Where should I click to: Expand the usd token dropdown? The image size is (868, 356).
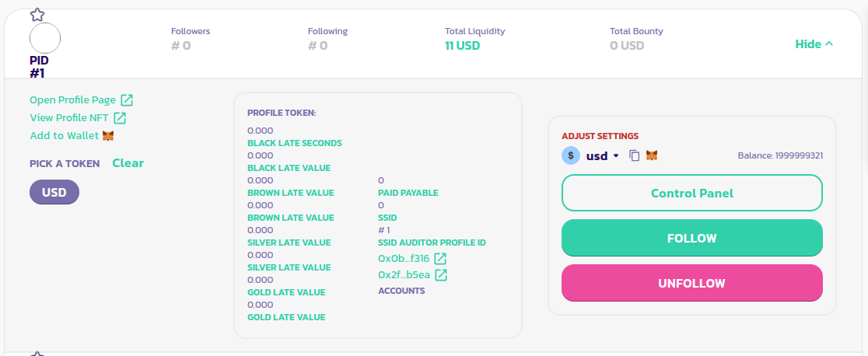tap(616, 155)
